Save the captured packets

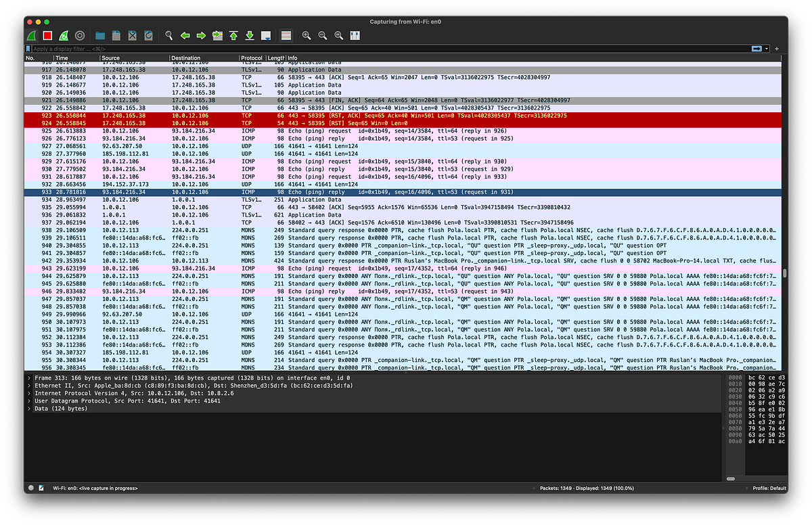point(115,35)
